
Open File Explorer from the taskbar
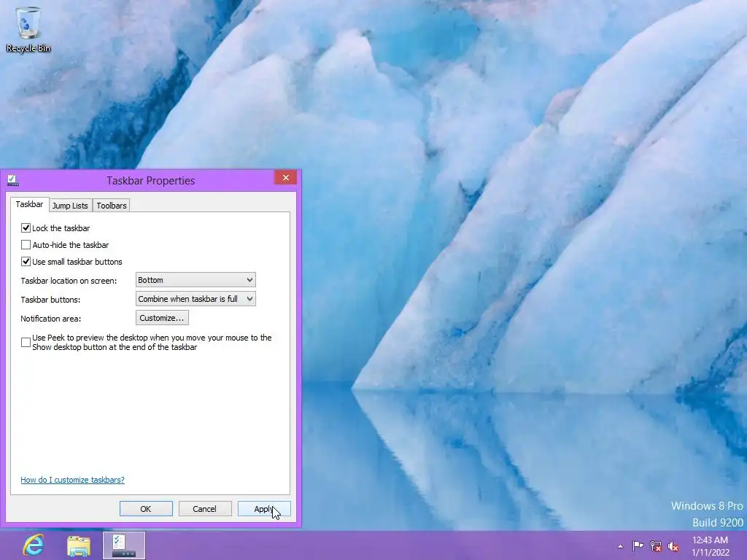79,545
